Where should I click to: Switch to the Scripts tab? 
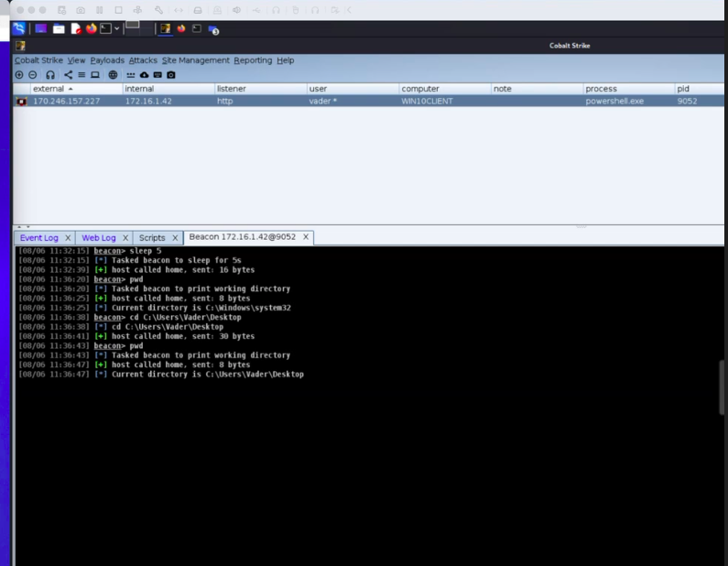(x=152, y=237)
